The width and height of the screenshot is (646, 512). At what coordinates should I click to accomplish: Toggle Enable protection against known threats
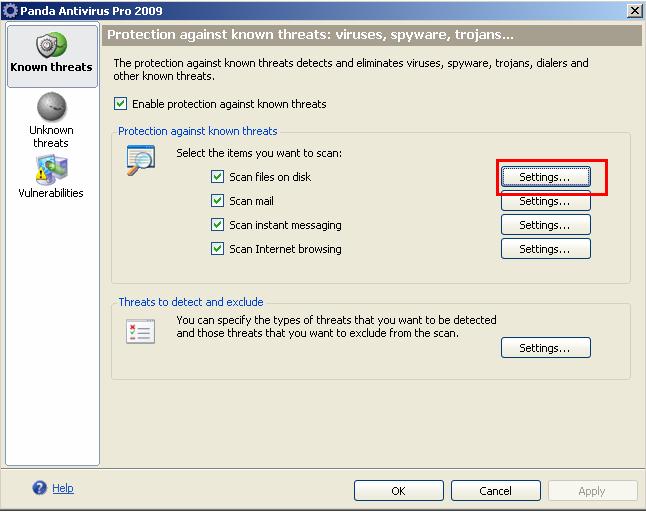pos(122,104)
